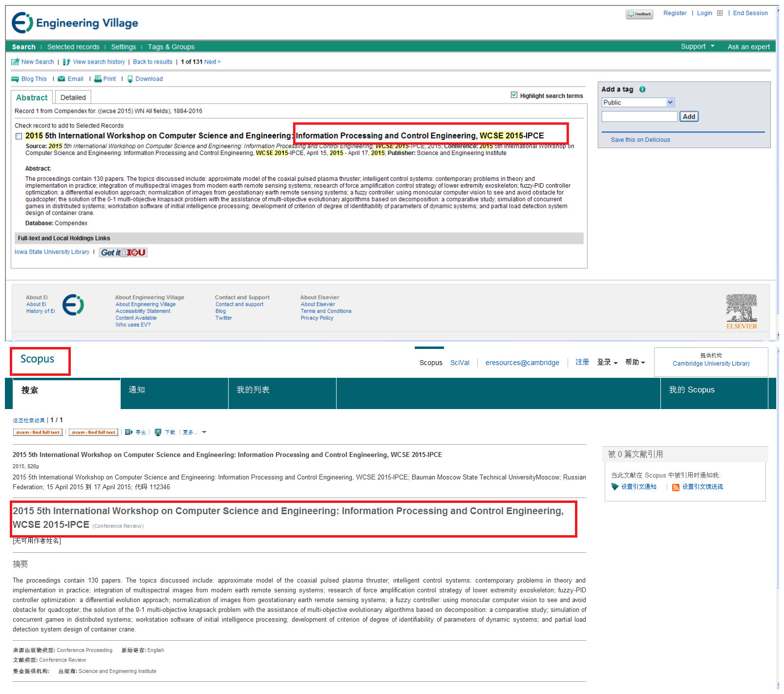Click the Print printer icon
The width and height of the screenshot is (784, 694).
coord(98,79)
